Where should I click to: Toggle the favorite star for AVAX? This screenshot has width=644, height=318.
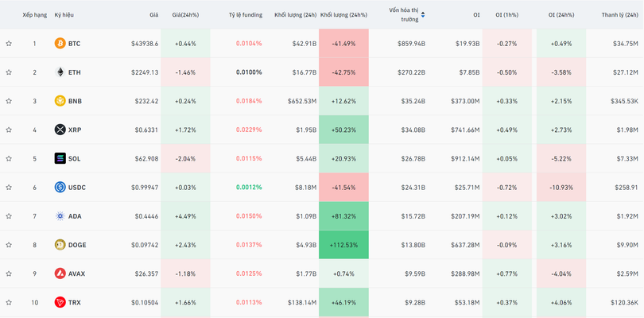[9, 273]
